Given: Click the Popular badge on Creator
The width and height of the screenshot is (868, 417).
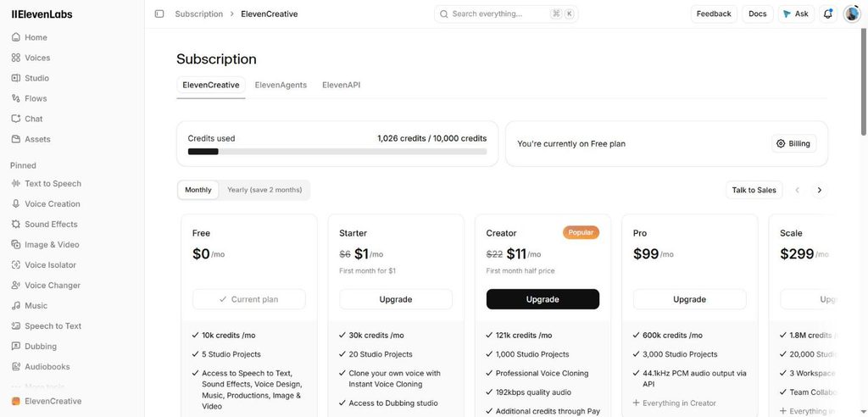Looking at the screenshot, I should tap(581, 232).
